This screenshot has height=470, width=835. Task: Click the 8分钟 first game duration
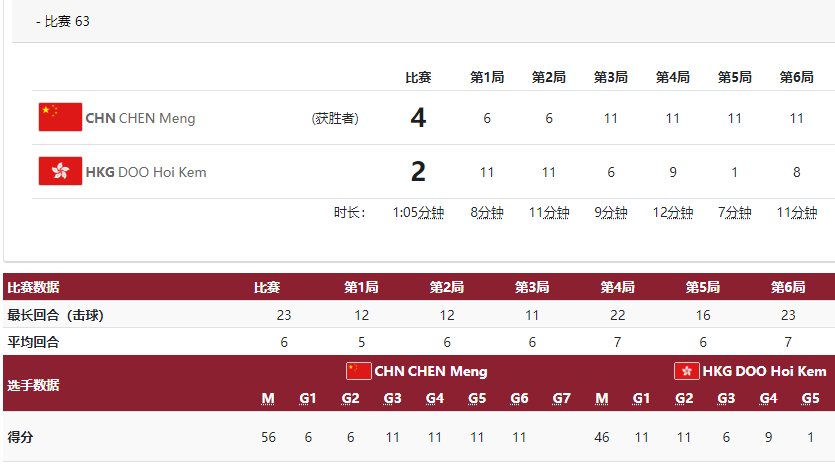pyautogui.click(x=487, y=213)
